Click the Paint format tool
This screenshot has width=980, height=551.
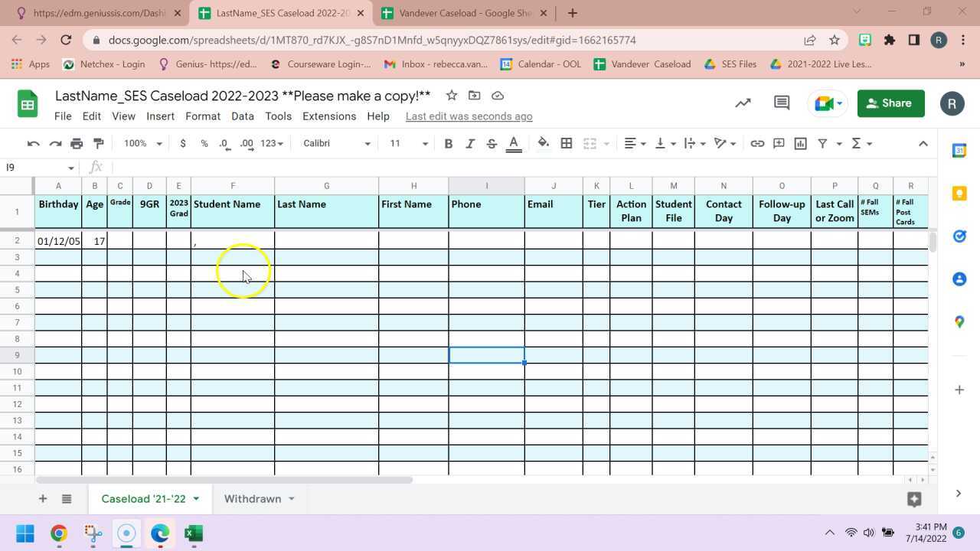click(x=98, y=143)
